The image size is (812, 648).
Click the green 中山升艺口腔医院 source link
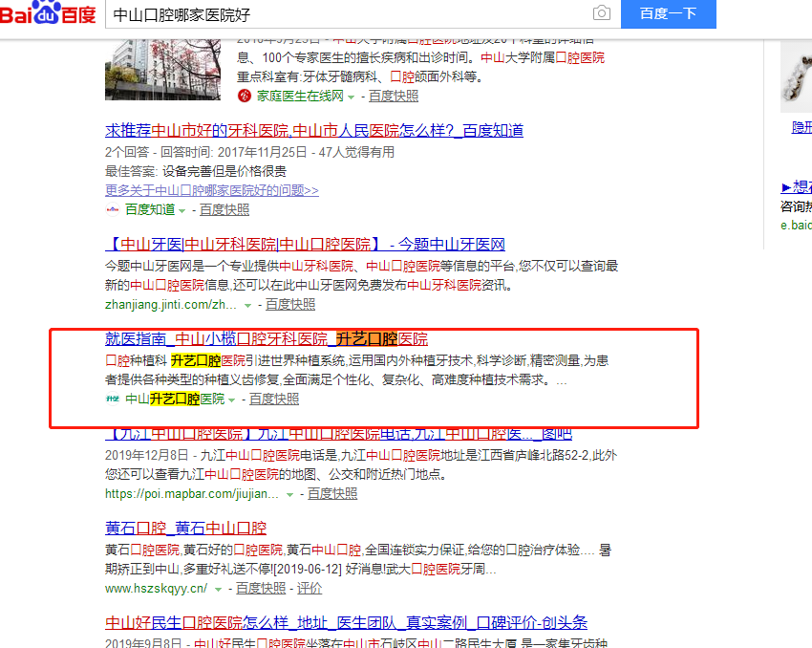(x=175, y=399)
